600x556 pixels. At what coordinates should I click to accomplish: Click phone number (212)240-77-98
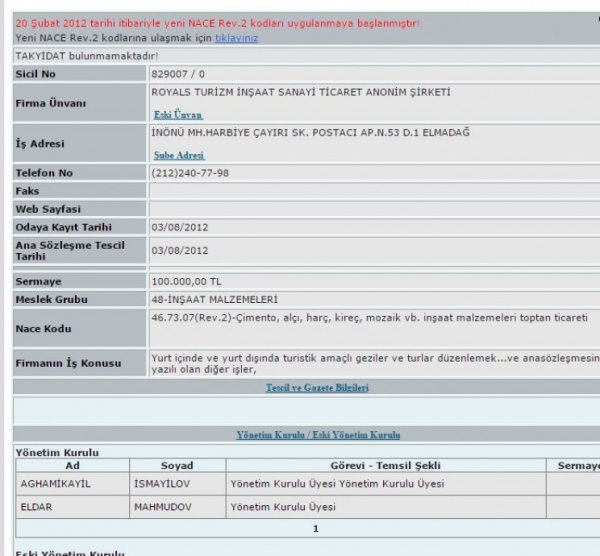click(190, 173)
